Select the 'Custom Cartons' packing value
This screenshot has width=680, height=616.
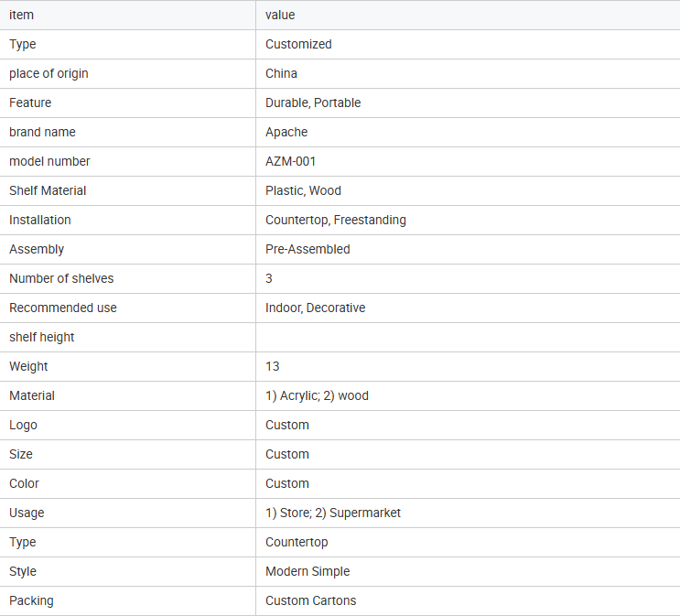click(x=310, y=600)
